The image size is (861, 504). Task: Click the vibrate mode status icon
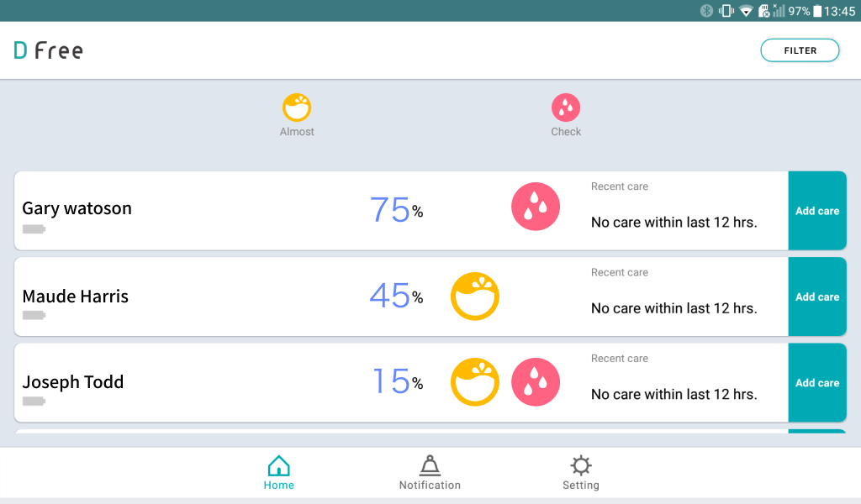click(726, 11)
